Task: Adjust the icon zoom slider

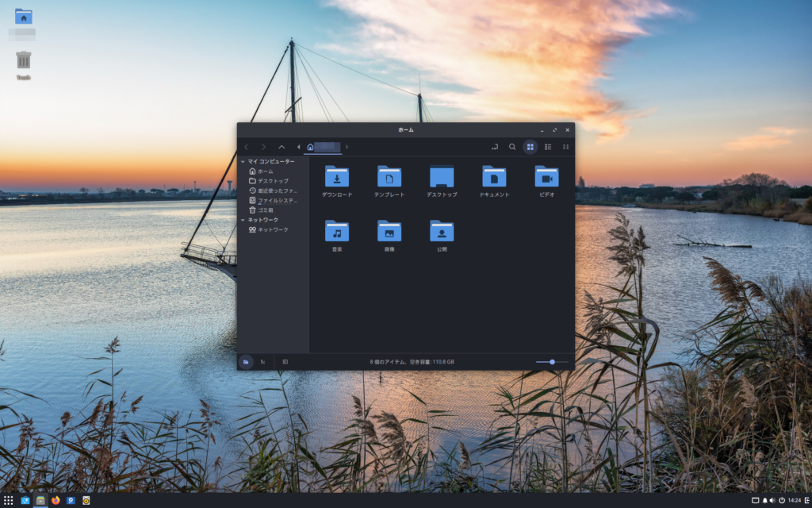Action: coord(552,362)
